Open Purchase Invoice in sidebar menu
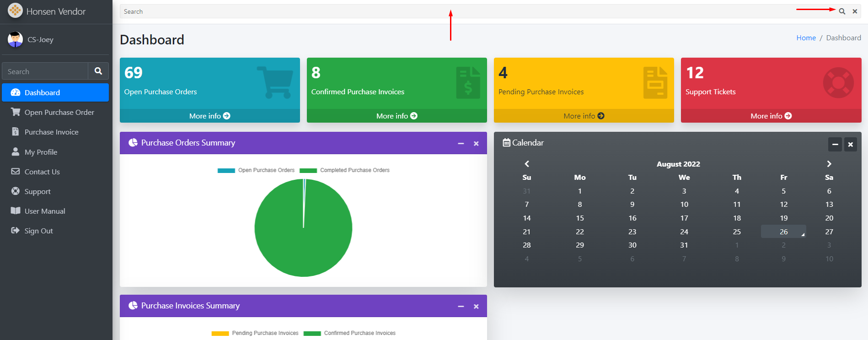868x340 pixels. [51, 132]
